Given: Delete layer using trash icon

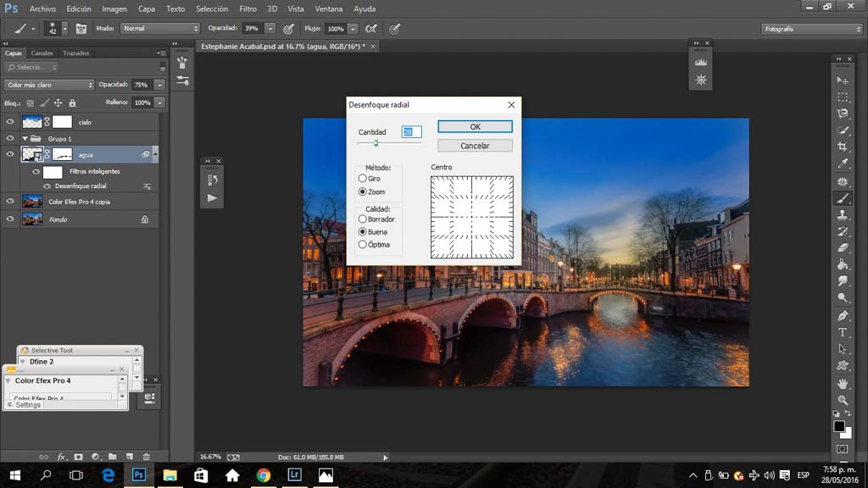Looking at the screenshot, I should click(x=146, y=457).
